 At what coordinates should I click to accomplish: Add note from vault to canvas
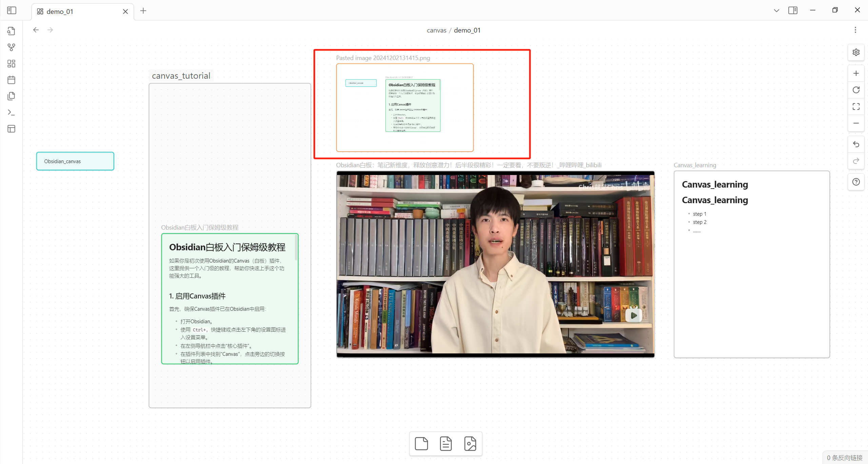coord(446,444)
